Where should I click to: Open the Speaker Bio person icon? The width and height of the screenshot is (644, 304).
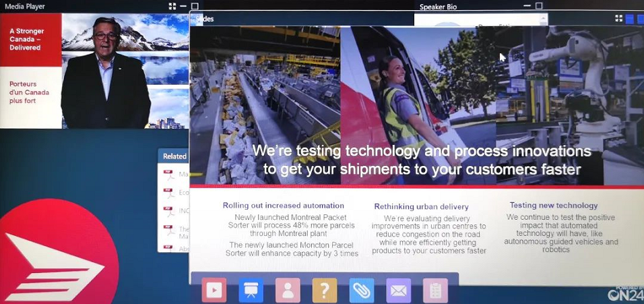pyautogui.click(x=288, y=291)
